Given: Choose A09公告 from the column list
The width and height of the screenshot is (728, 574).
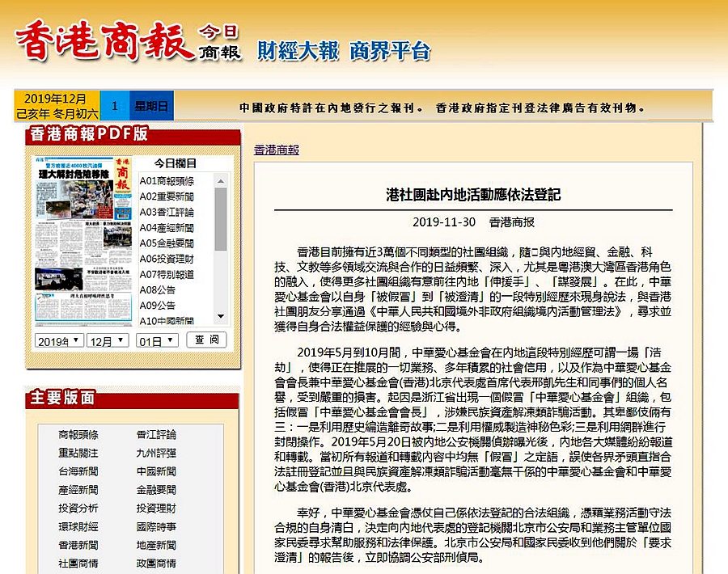Looking at the screenshot, I should pos(158,306).
